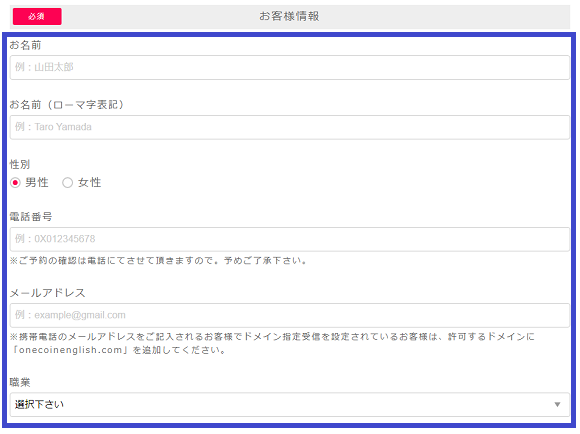Click the dropdown arrow in 職業 field

click(557, 404)
